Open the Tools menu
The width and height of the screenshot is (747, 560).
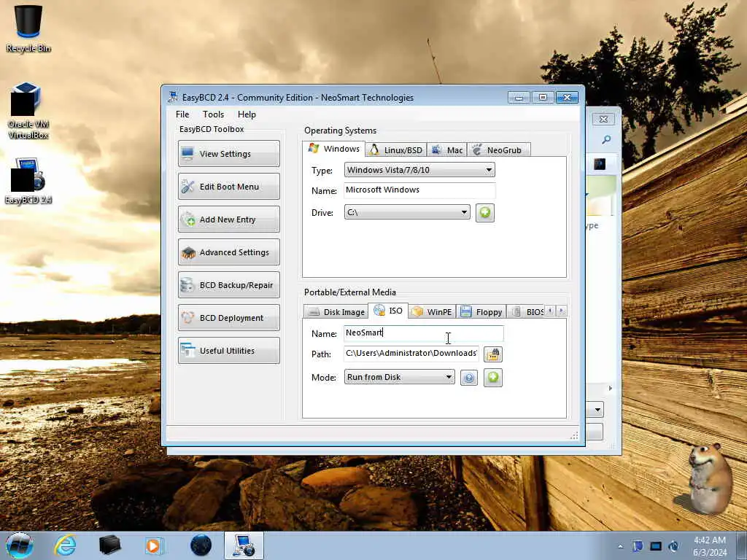(213, 114)
